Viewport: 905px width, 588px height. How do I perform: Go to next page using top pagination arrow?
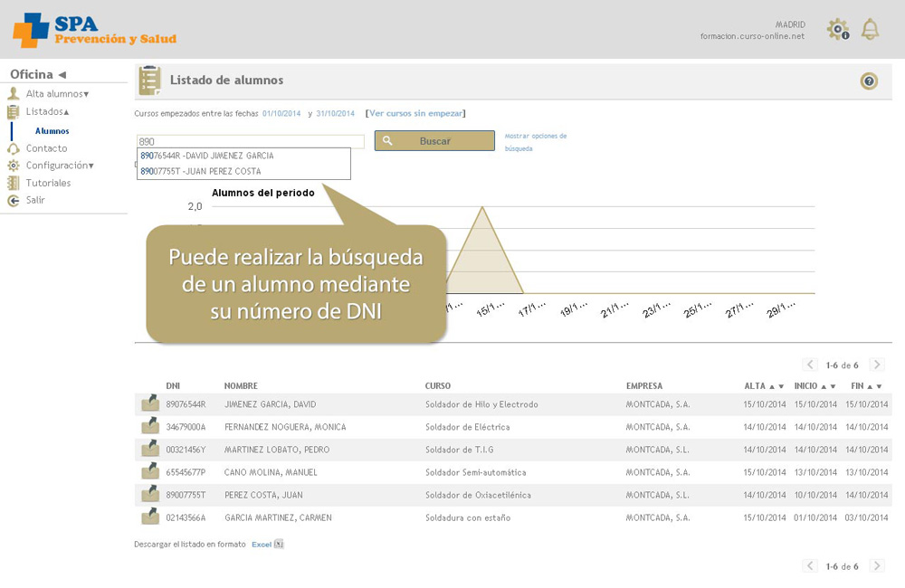877,365
